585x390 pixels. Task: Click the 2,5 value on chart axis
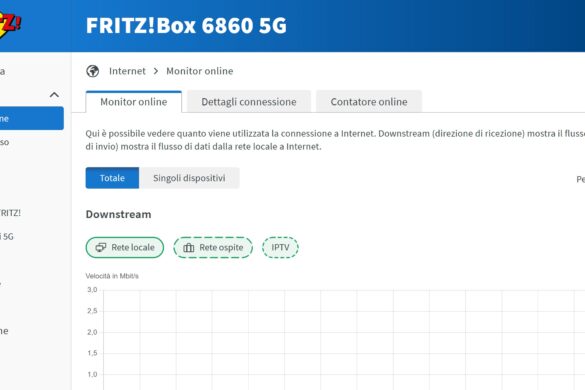[x=92, y=311]
